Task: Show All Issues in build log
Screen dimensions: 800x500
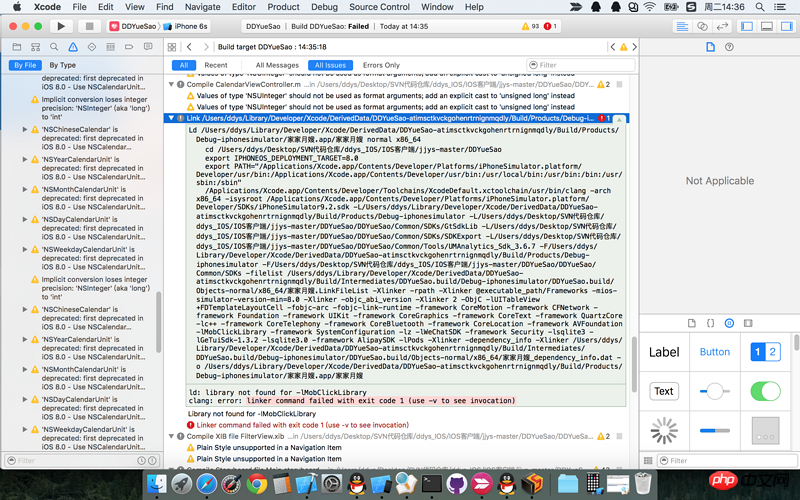Action: pos(330,65)
